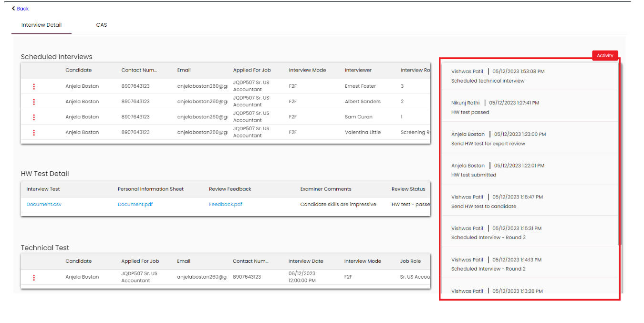Click the Interviewer column header in Scheduled Interviews
Viewport: 644px width, 323px height.
(x=358, y=70)
